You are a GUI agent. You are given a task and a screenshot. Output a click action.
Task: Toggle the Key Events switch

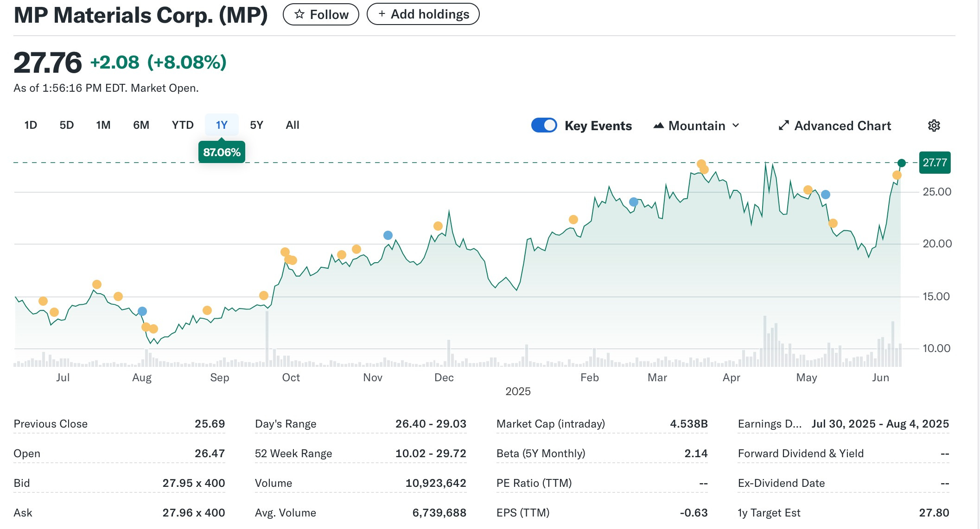click(x=544, y=126)
